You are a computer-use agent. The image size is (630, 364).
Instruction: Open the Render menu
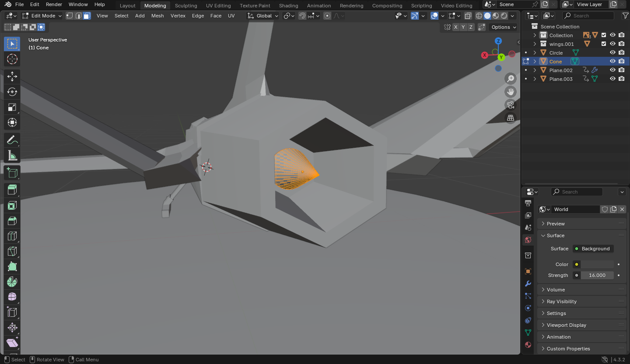pos(54,4)
